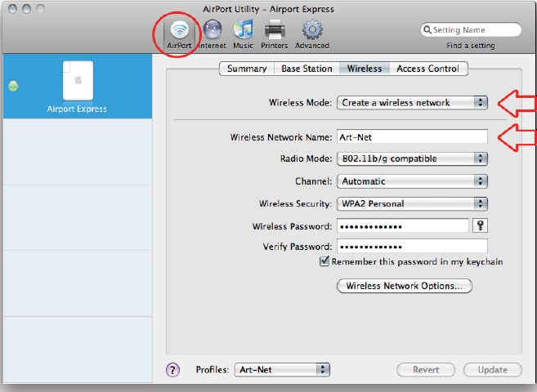The width and height of the screenshot is (537, 392).
Task: Click the Verify Password field
Action: (412, 247)
